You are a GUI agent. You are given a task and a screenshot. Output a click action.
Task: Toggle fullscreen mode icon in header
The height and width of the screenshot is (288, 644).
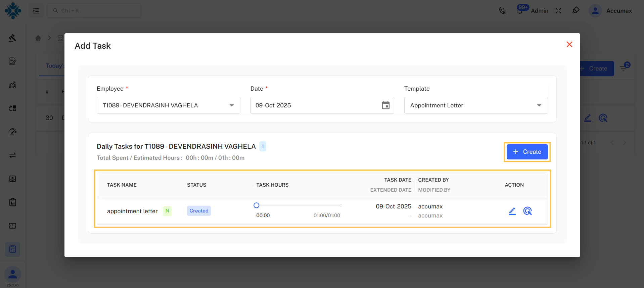coord(558,11)
